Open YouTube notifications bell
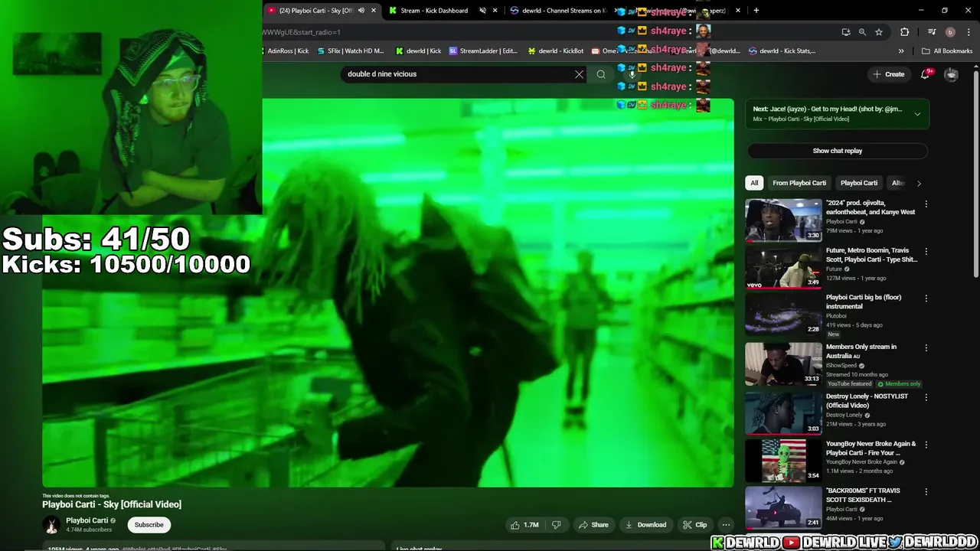The height and width of the screenshot is (551, 980). pos(925,74)
